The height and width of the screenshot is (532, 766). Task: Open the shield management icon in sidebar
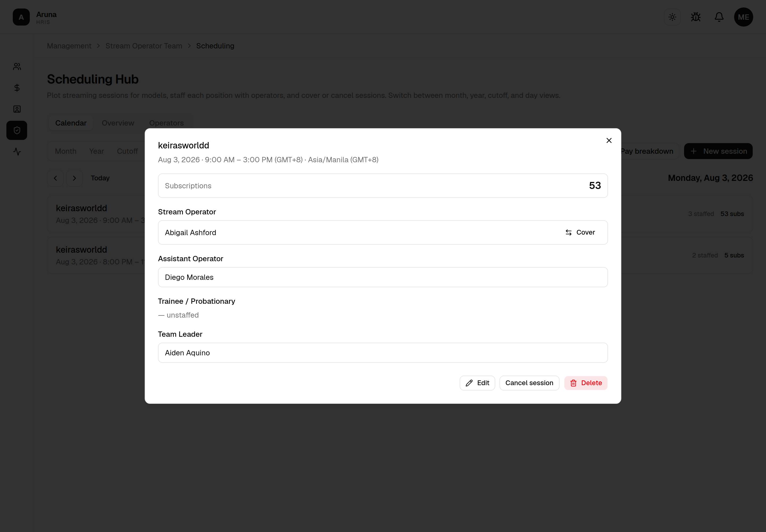coord(17,130)
